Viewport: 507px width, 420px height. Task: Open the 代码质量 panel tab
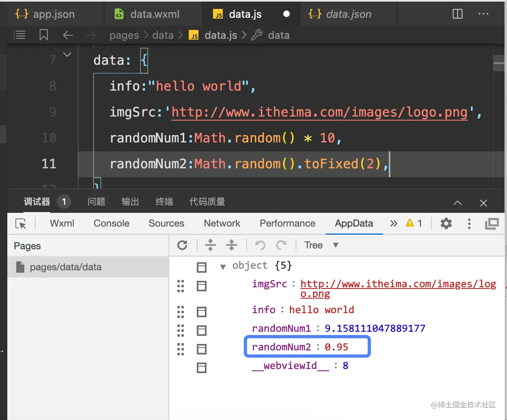tap(207, 202)
